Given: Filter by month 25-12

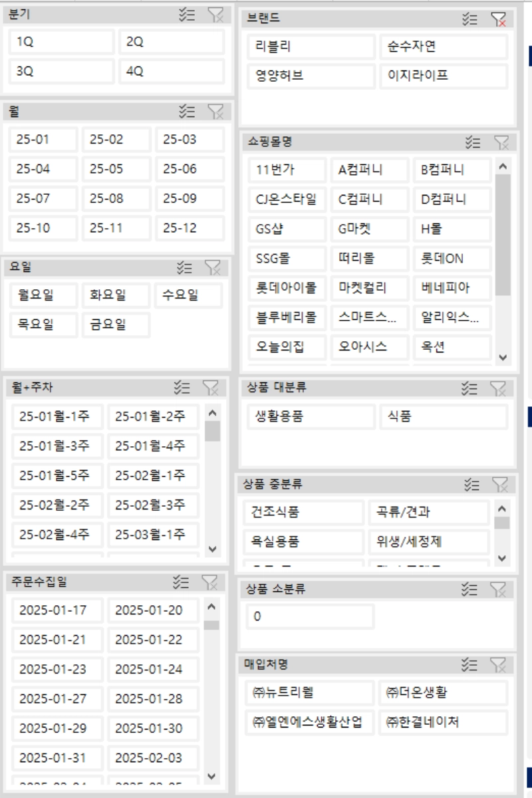Looking at the screenshot, I should click(190, 228).
